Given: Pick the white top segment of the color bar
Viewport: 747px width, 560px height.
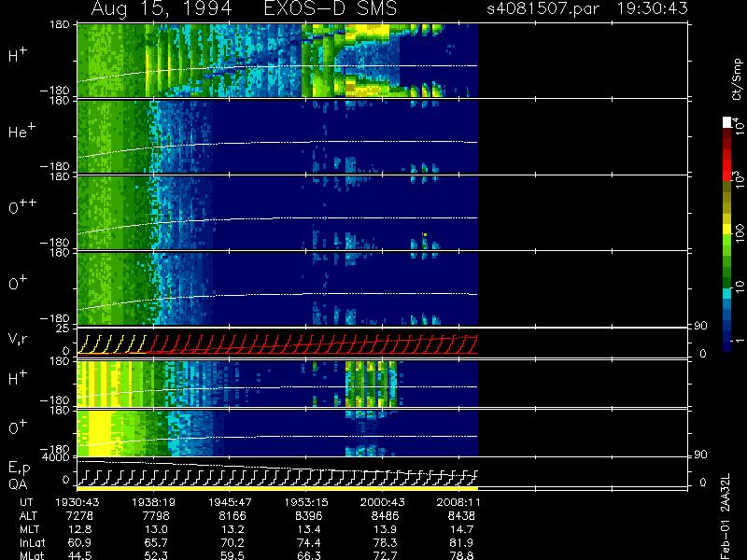Looking at the screenshot, I should (x=727, y=122).
